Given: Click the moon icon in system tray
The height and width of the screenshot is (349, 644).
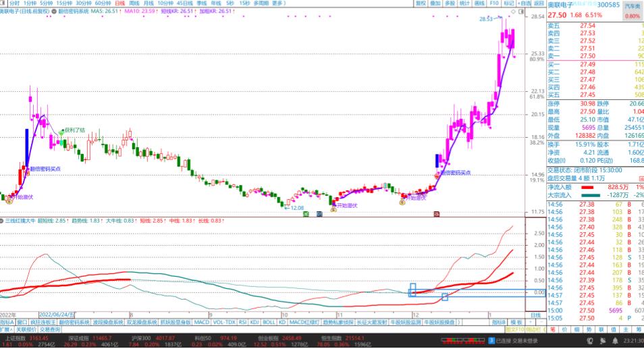Looking at the screenshot, I should click(590, 341).
